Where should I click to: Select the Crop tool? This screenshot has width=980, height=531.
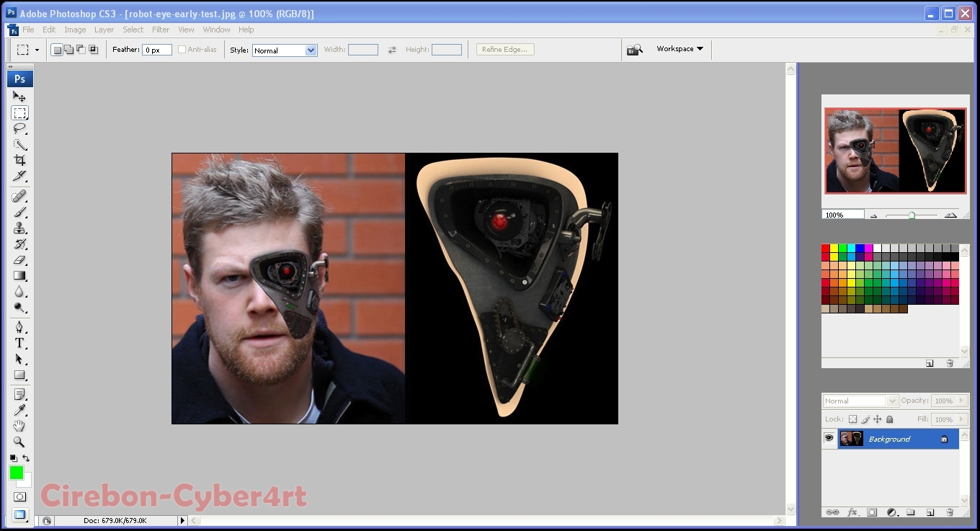click(x=19, y=160)
